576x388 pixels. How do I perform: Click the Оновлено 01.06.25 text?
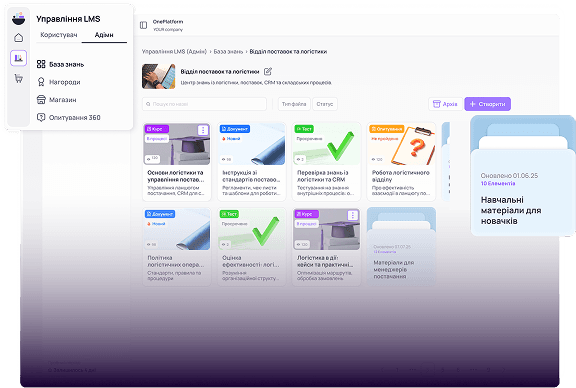tap(509, 176)
